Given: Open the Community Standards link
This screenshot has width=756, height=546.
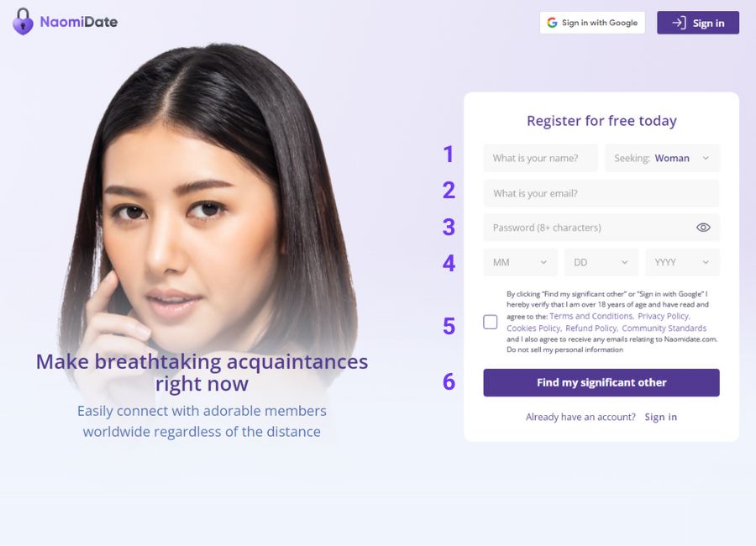Looking at the screenshot, I should click(x=664, y=328).
